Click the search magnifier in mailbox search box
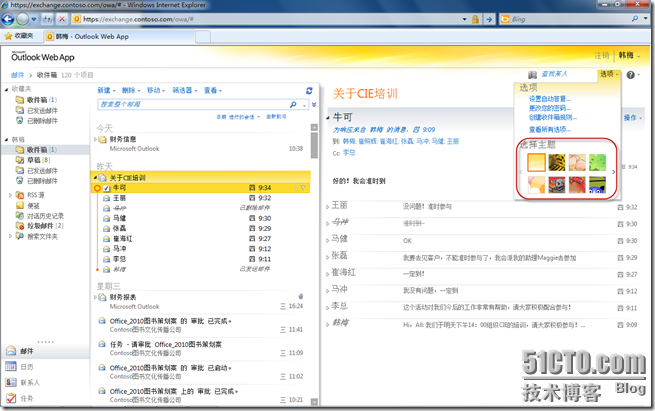This screenshot has height=411, width=655. coord(293,104)
